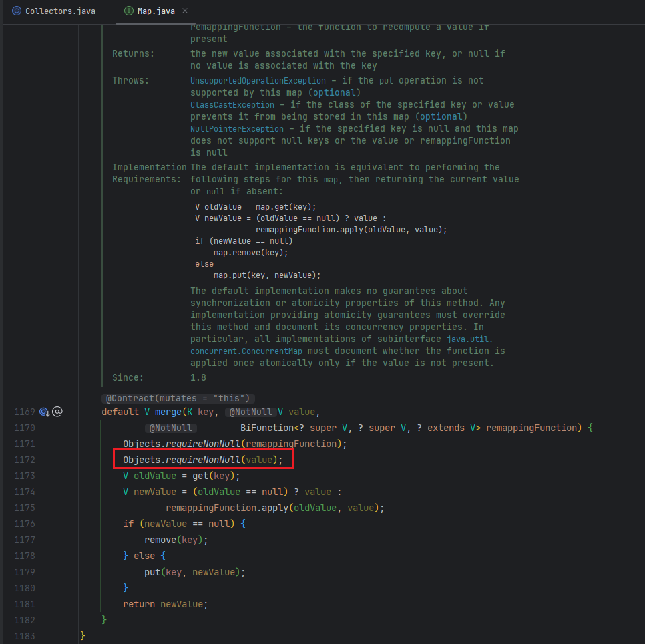Click the @ annotations gutter icon
Viewport: 645px width, 644px height.
coord(57,412)
